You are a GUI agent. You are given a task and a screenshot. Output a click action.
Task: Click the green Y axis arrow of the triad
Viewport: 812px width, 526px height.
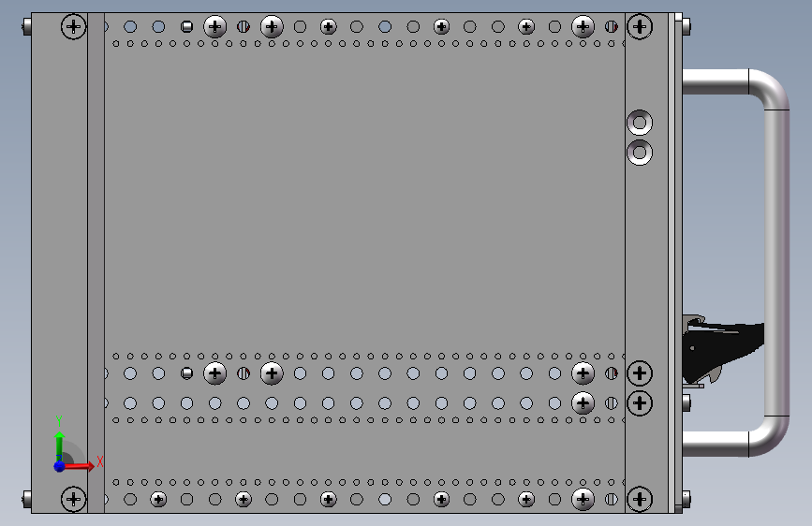[x=60, y=446]
